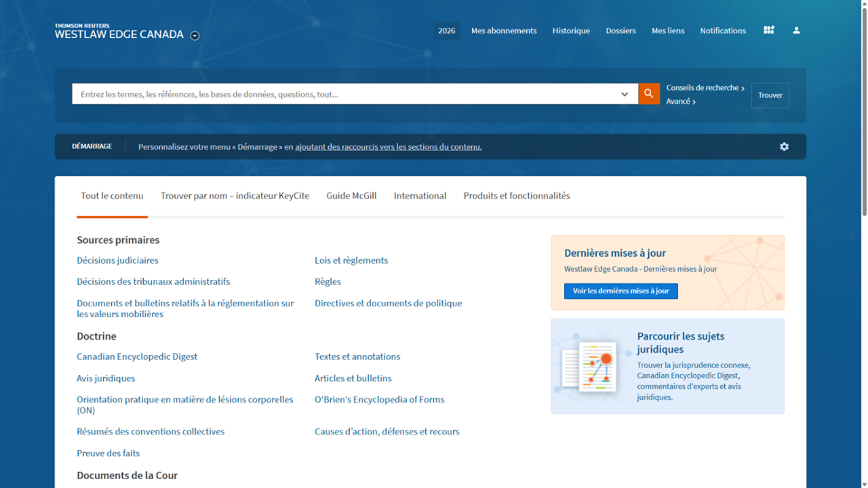
Task: Click Voir les dernières mises à jour
Action: click(620, 291)
